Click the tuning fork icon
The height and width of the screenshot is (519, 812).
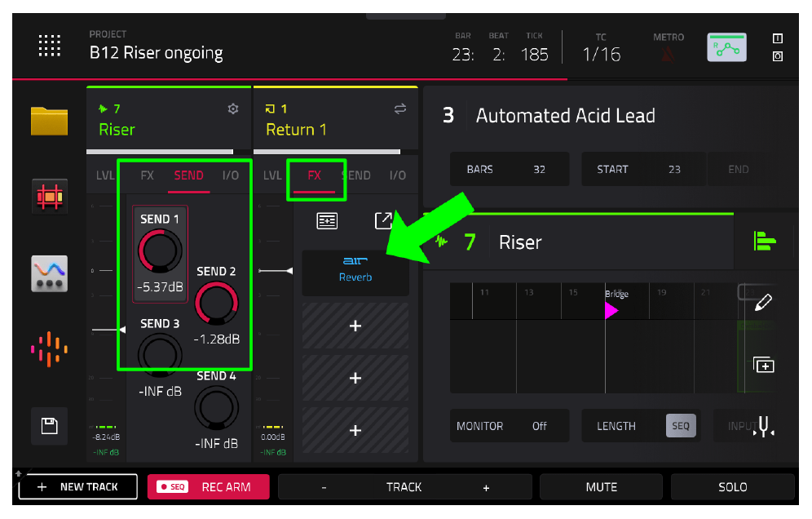click(x=763, y=426)
